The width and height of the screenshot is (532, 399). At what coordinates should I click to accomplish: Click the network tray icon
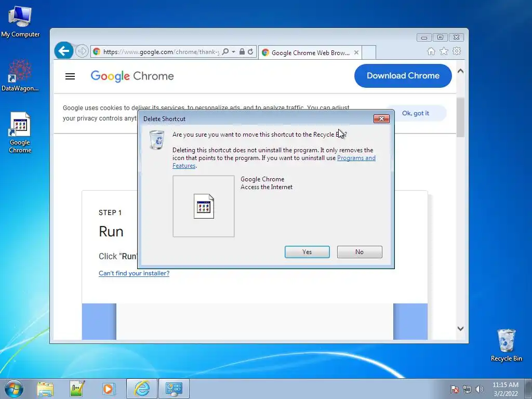[x=467, y=389]
